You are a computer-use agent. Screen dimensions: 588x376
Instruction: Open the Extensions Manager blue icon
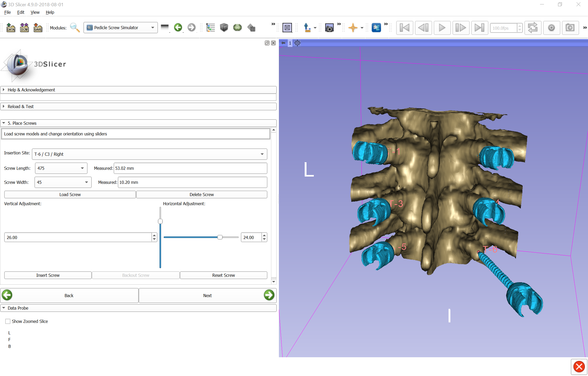click(376, 28)
